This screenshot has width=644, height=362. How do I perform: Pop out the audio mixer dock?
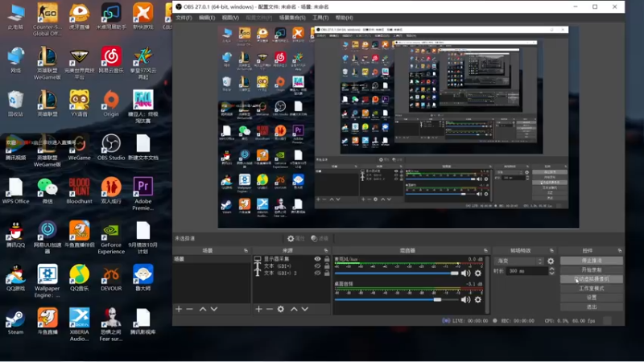pos(485,250)
